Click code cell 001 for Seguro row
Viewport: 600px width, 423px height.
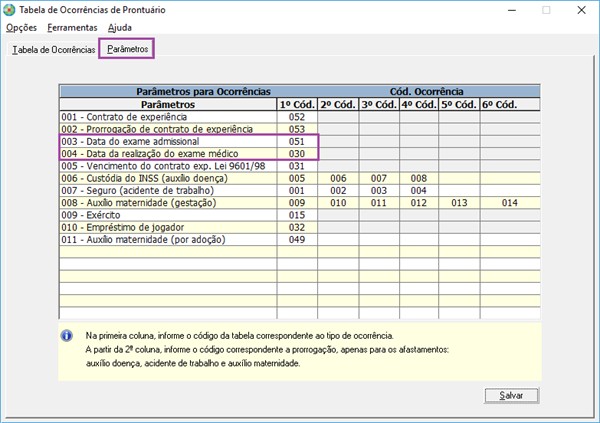[x=297, y=190]
